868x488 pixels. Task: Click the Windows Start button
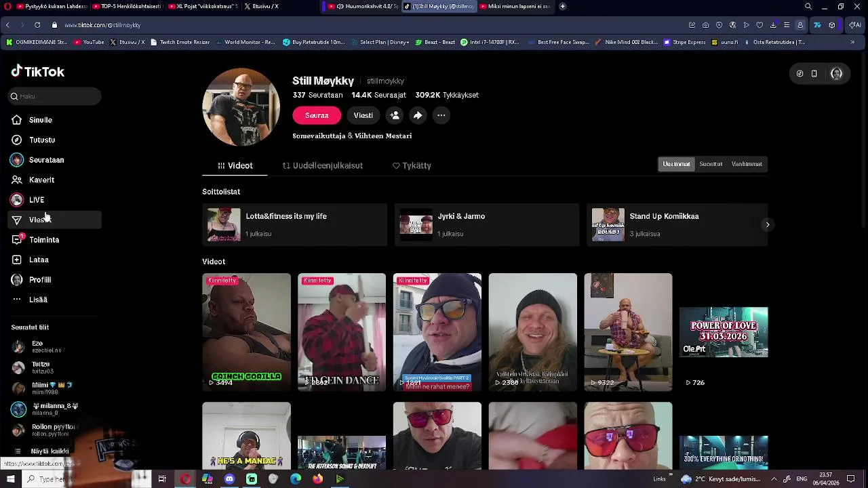coord(10,479)
